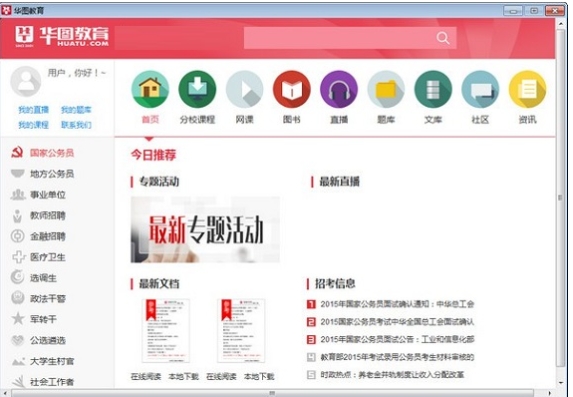Open the 社区 chat icon
573x397 pixels.
(480, 89)
